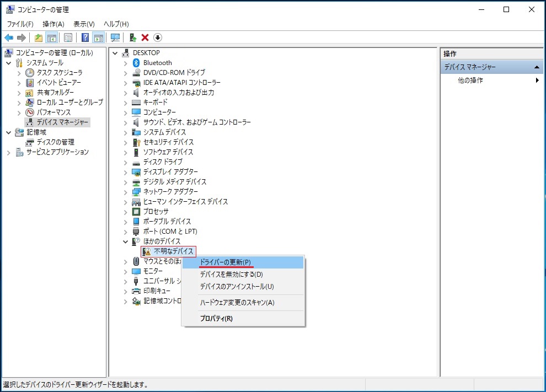Screen dimensions: 546x392
Task: Click the 不明なデバイス warning icon
Action: tap(147, 251)
